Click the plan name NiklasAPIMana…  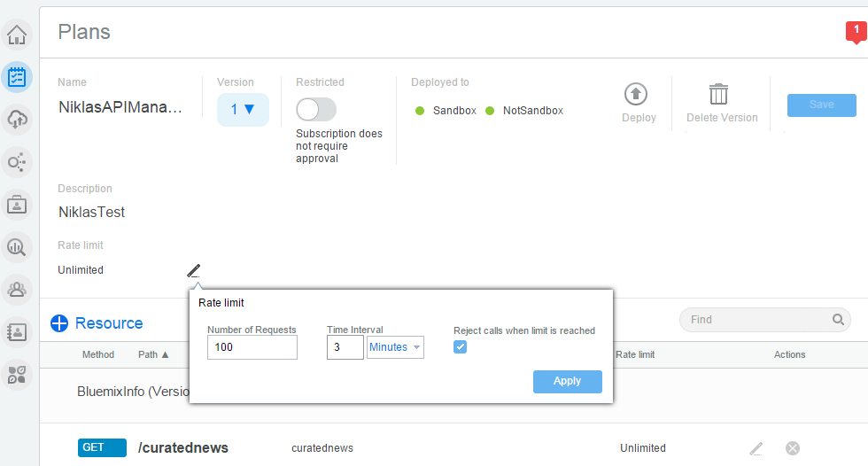click(x=120, y=107)
